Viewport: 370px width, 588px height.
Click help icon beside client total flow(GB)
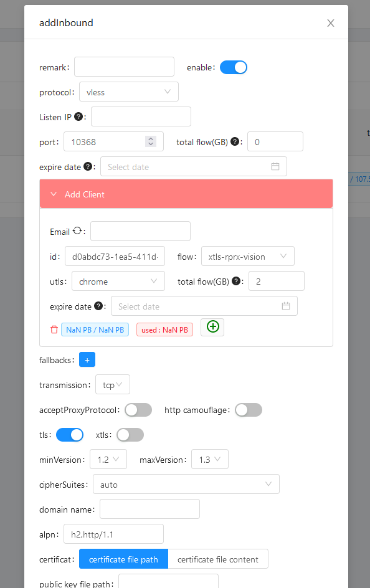click(x=236, y=281)
